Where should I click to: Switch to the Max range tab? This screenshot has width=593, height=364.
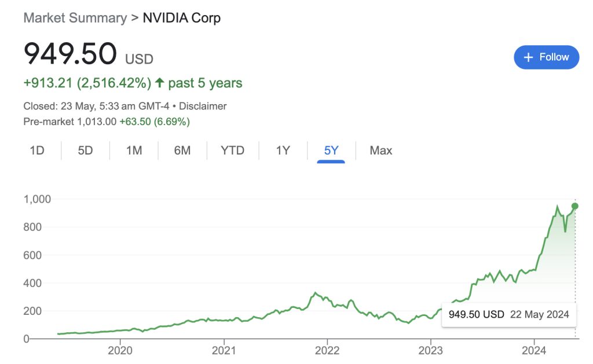coord(380,150)
